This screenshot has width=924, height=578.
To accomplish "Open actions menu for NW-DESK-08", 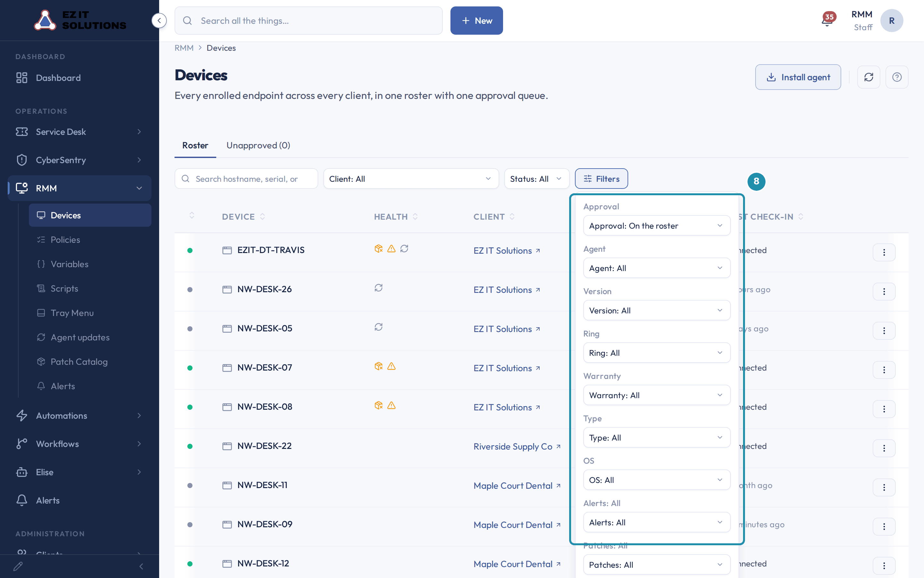I will (x=884, y=409).
